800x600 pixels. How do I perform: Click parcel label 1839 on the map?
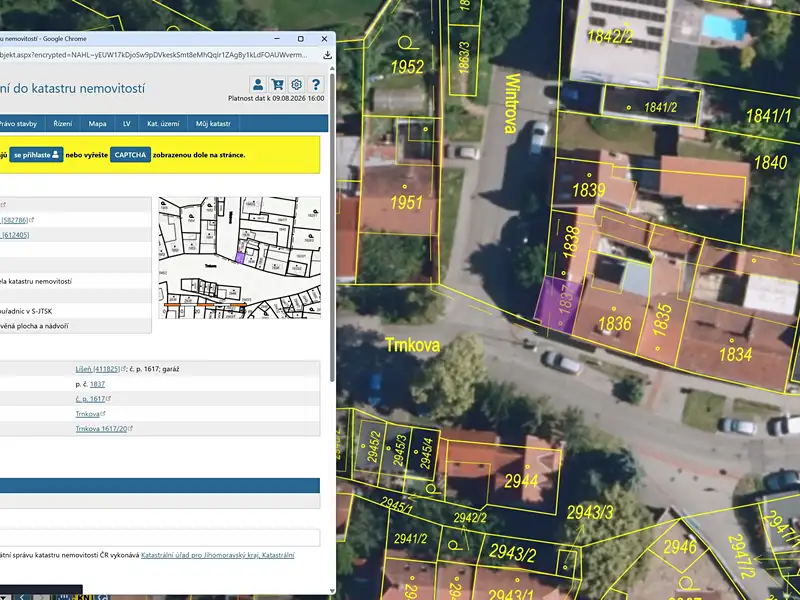click(589, 190)
